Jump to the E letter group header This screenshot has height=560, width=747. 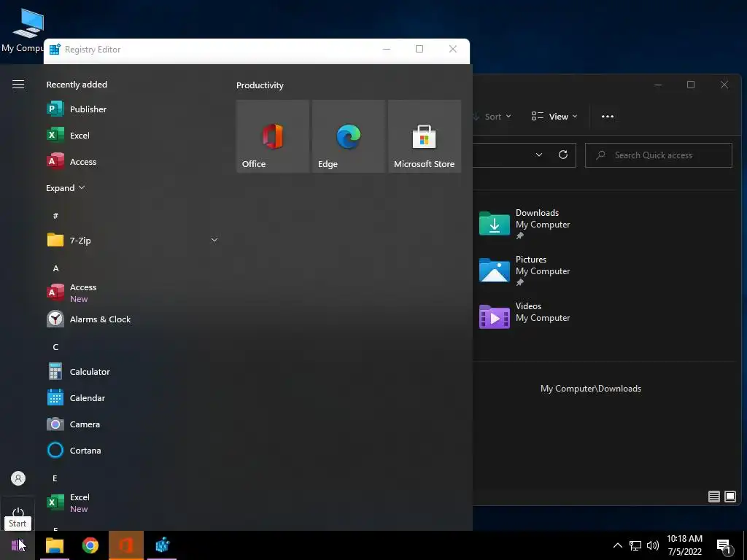pyautogui.click(x=55, y=478)
